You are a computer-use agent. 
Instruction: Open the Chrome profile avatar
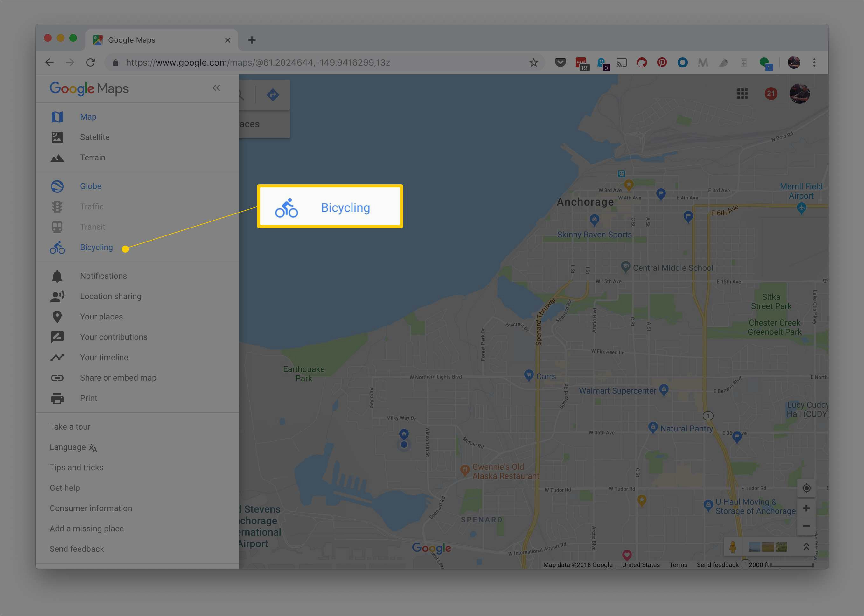click(x=794, y=63)
